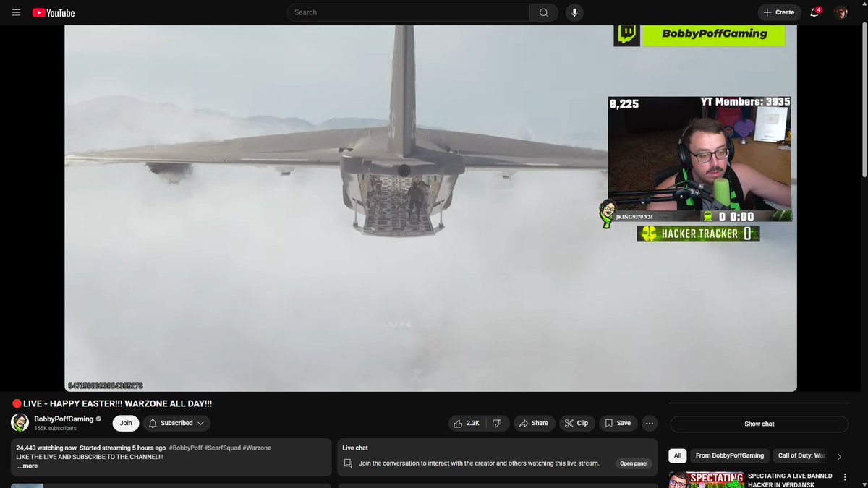868x488 pixels.
Task: Open the notifications bell
Action: pos(813,12)
